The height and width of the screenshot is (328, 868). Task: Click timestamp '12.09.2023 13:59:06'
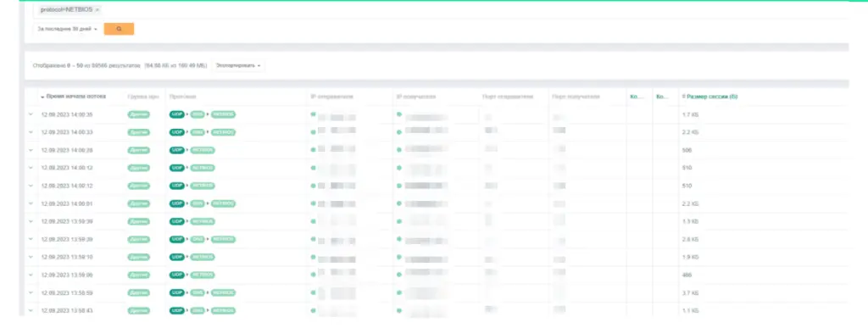click(x=67, y=275)
